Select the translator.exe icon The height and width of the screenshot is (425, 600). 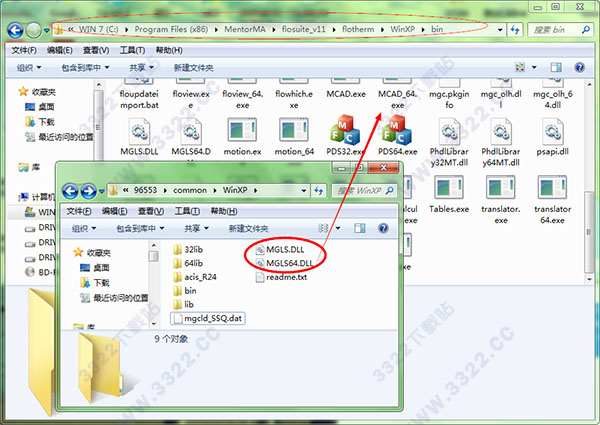pos(501,187)
